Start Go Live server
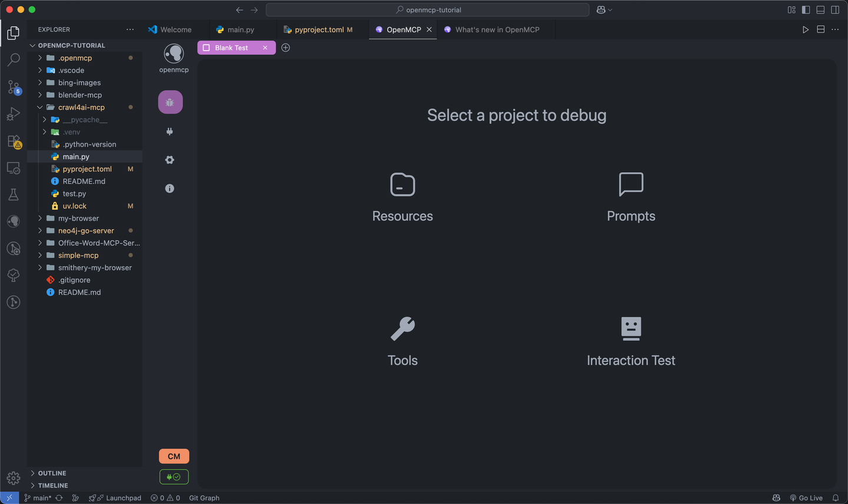Viewport: 848px width, 504px height. pyautogui.click(x=806, y=498)
